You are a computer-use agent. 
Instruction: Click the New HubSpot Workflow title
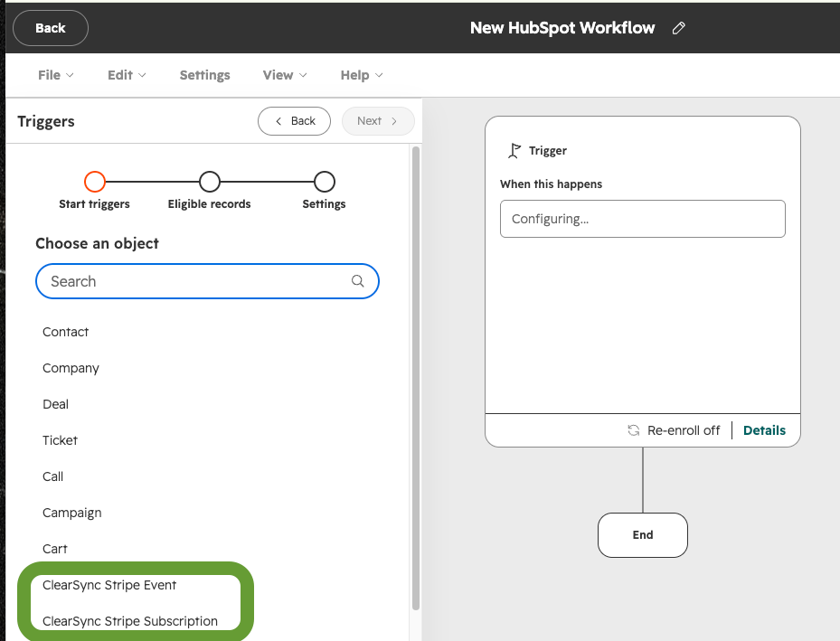pyautogui.click(x=562, y=28)
